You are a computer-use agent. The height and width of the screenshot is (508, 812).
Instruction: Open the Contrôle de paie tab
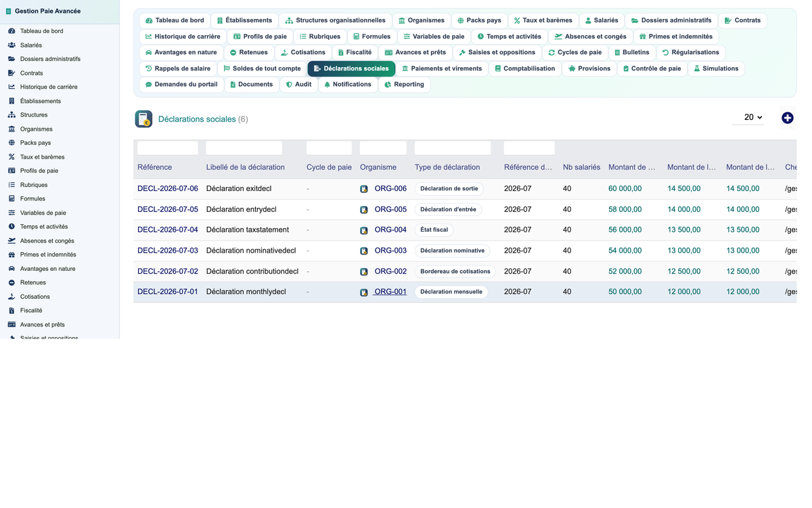pyautogui.click(x=652, y=68)
